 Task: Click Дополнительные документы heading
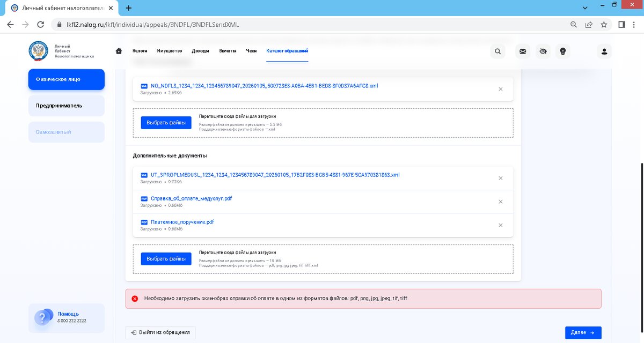click(170, 155)
